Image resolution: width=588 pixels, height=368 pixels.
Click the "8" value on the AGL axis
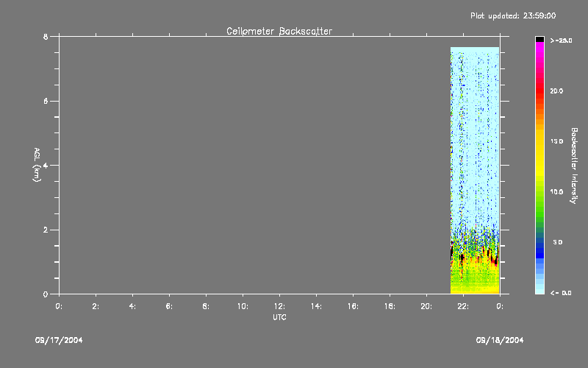46,37
